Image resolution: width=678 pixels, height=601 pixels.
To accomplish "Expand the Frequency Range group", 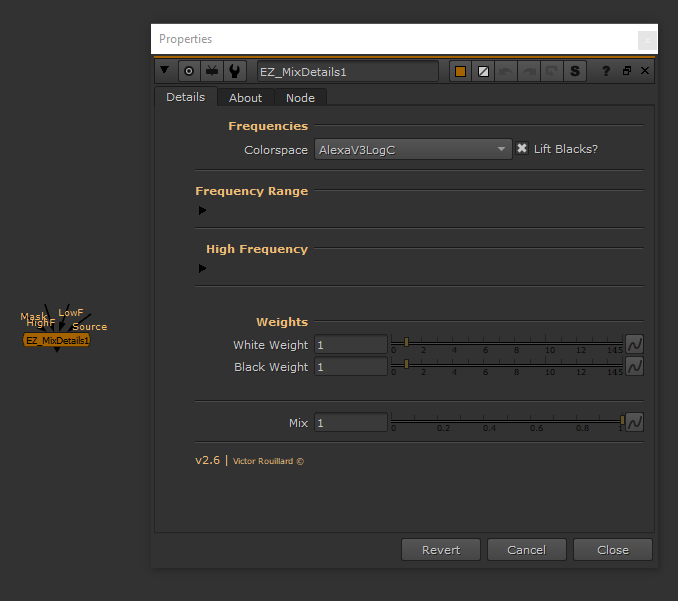I will coord(203,210).
